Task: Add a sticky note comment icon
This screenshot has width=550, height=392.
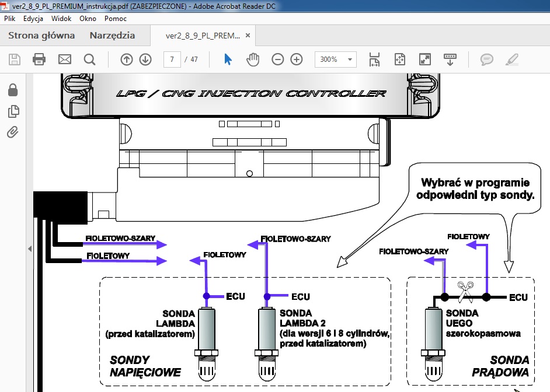Action: point(486,59)
